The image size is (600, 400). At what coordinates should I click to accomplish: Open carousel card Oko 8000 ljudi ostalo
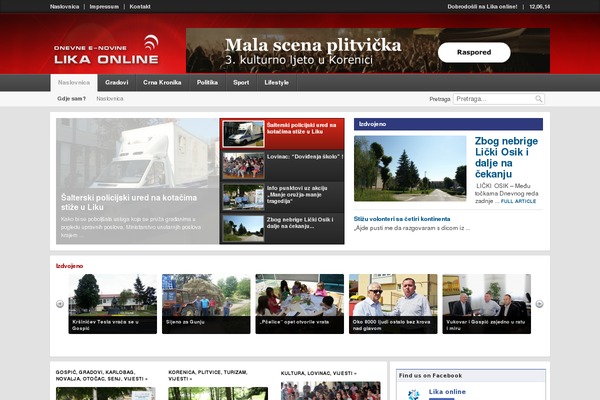click(393, 304)
